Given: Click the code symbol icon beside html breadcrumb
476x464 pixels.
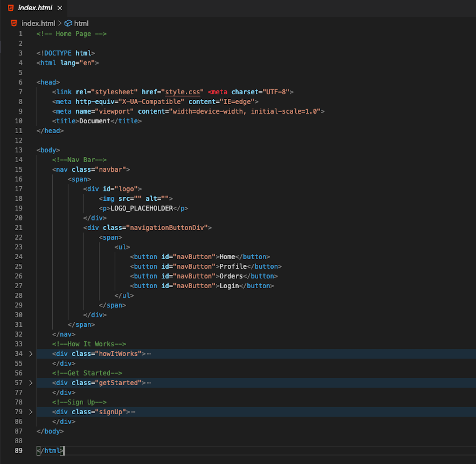Looking at the screenshot, I should (69, 23).
